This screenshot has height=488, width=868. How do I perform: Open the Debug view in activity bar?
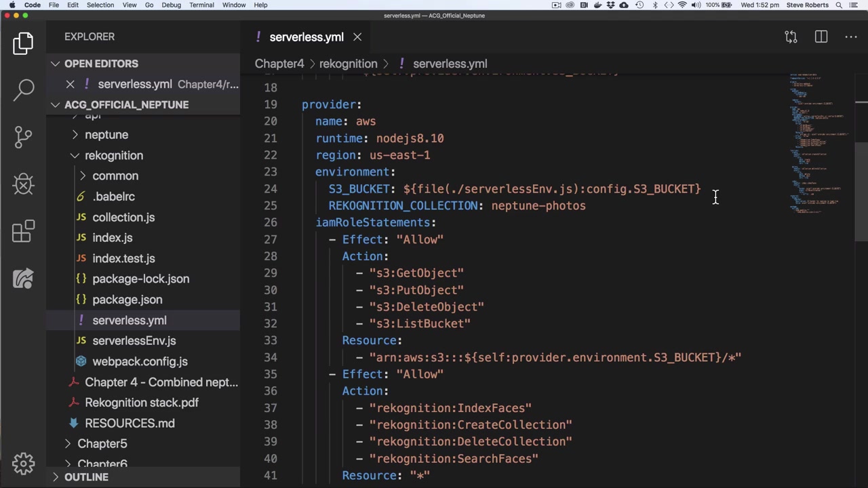pyautogui.click(x=23, y=184)
